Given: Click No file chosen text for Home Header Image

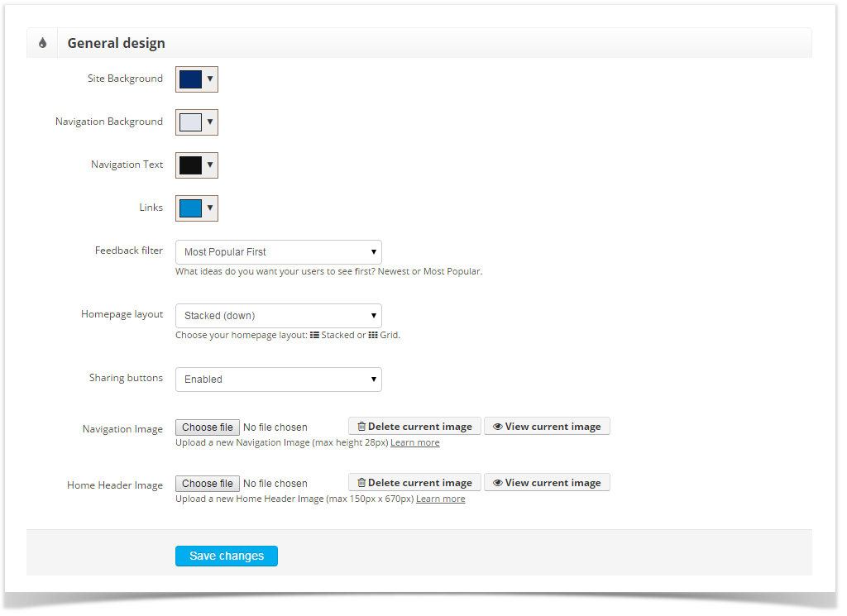Looking at the screenshot, I should [x=275, y=484].
